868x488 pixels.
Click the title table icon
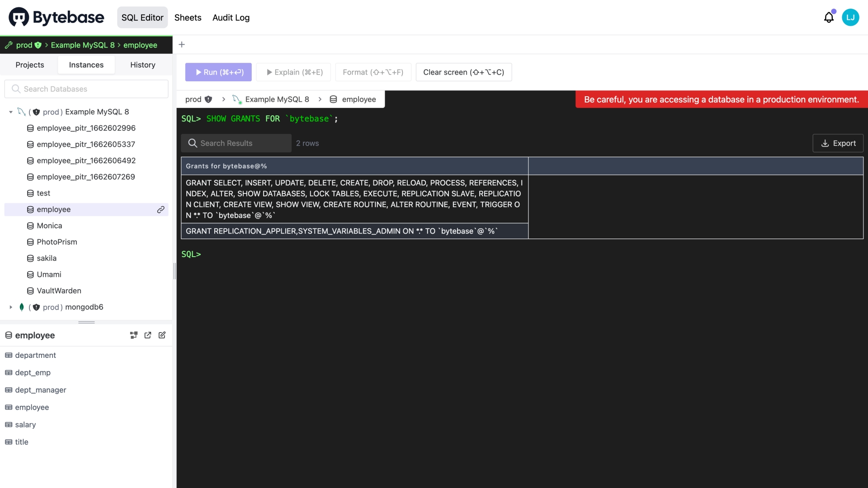[9, 442]
